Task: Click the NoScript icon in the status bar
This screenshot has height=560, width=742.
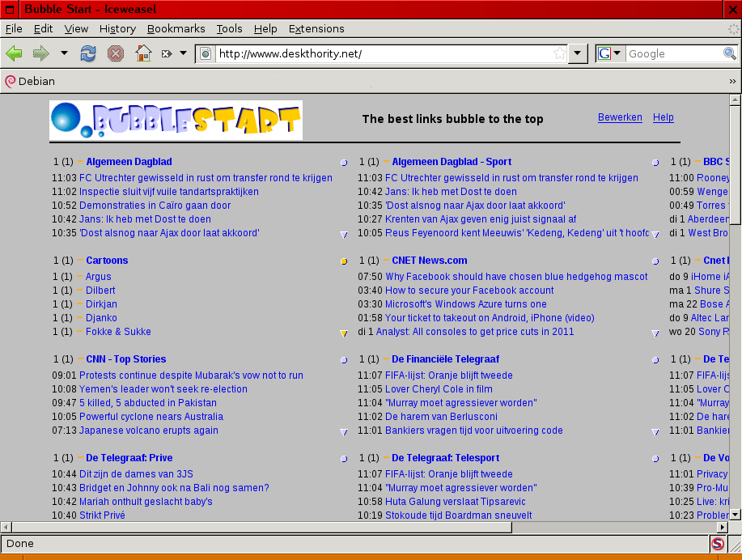Action: click(x=718, y=544)
